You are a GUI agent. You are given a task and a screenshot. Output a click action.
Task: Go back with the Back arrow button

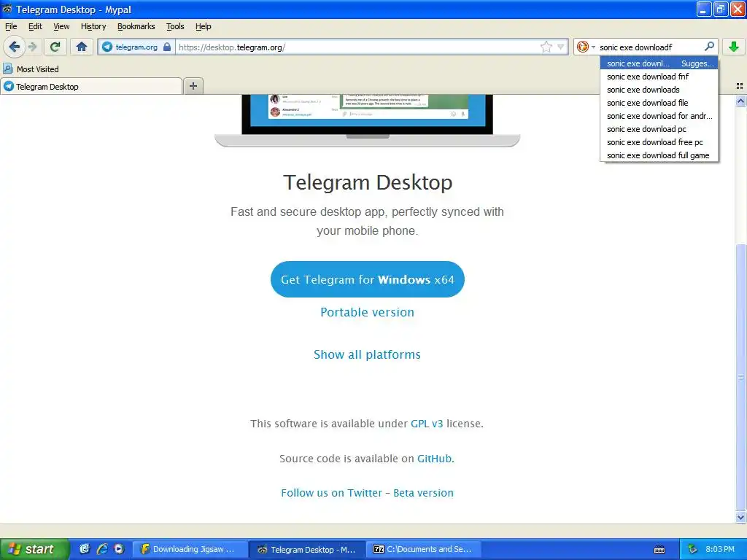[15, 47]
